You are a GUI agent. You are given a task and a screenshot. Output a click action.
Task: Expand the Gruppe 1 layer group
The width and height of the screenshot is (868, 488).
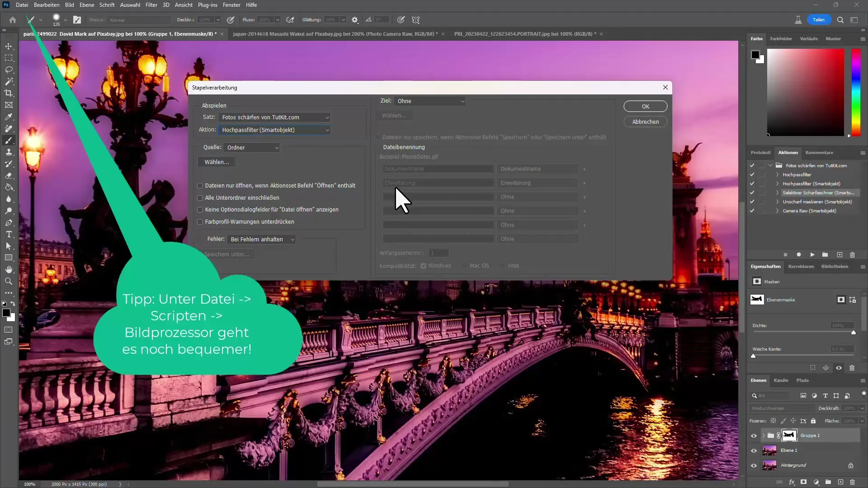pyautogui.click(x=764, y=436)
